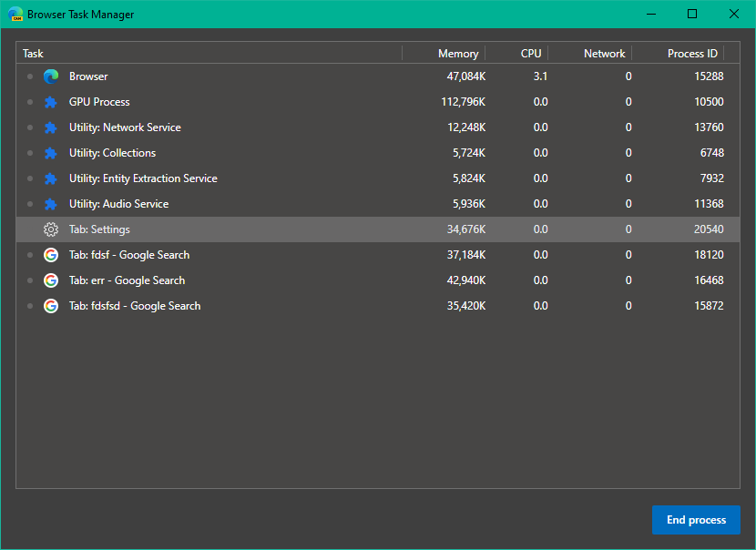Select the Browser task row
Image resolution: width=756 pixels, height=550 pixels.
378,76
